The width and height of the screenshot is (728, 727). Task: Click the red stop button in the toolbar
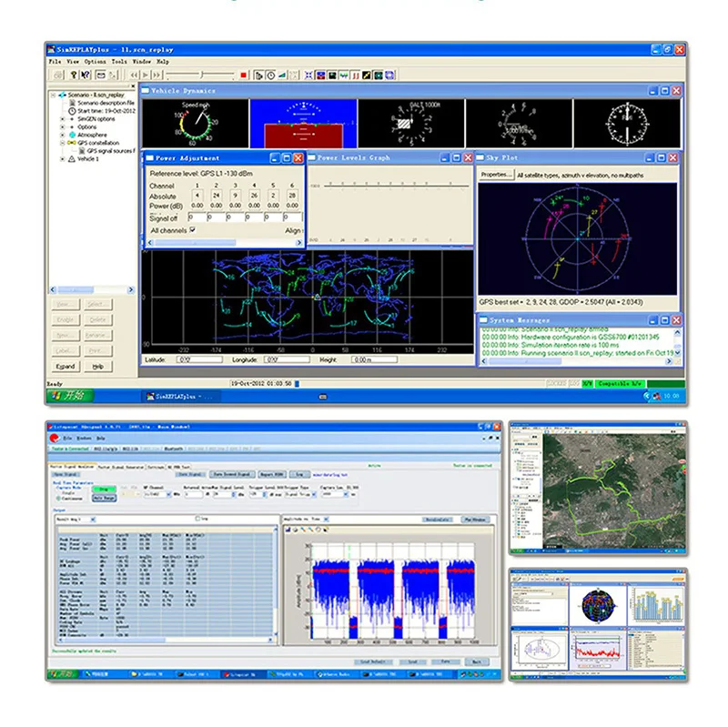243,75
